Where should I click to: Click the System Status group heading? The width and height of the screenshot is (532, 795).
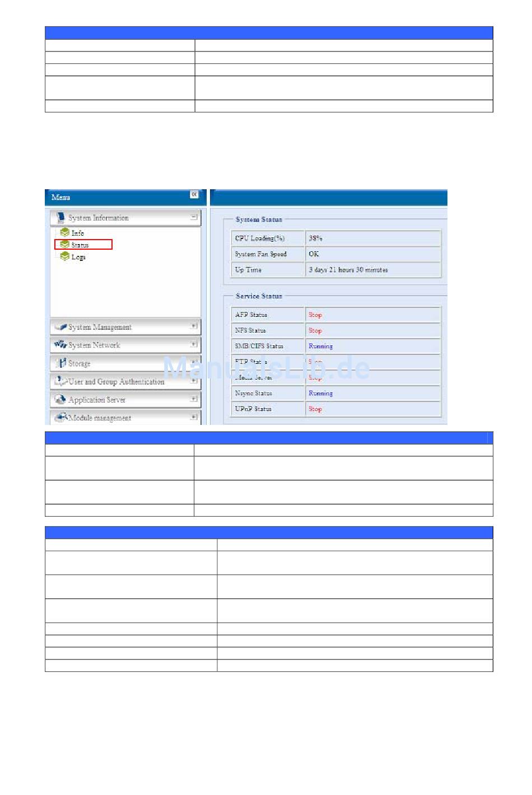click(259, 219)
